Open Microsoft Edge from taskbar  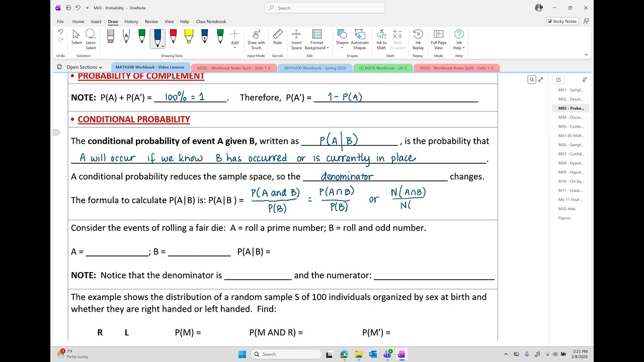[x=344, y=354]
